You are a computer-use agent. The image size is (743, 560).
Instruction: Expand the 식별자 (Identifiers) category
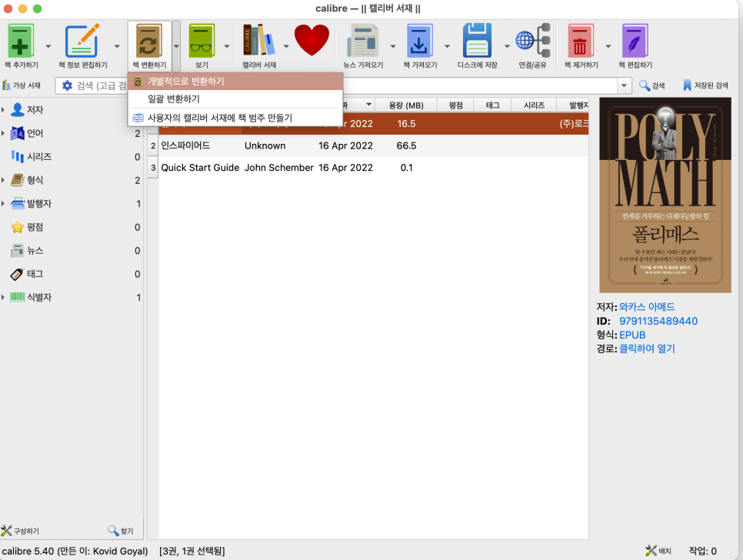tap(3, 297)
